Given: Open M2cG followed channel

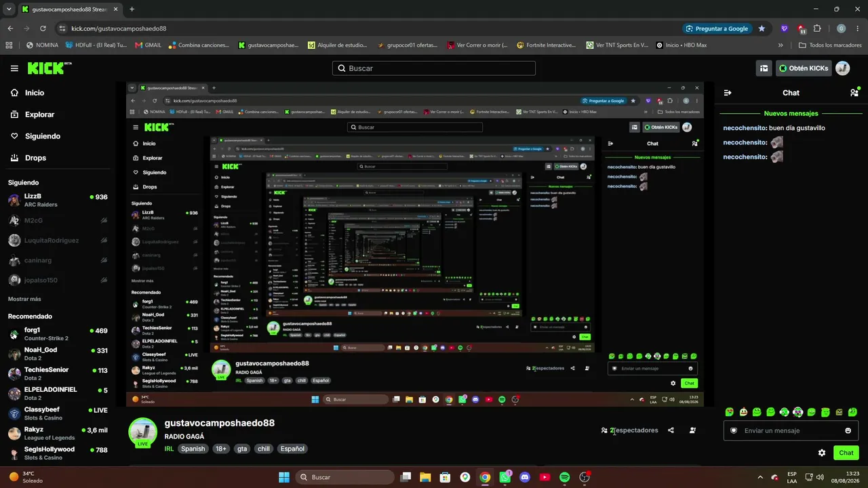Looking at the screenshot, I should 58,220.
